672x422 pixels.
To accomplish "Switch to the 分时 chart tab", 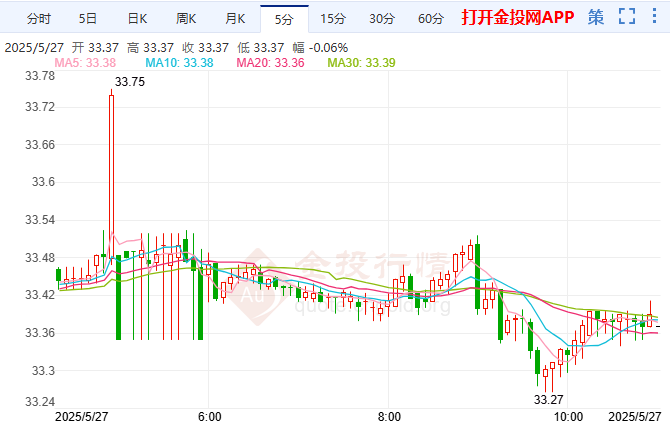I will tap(39, 18).
